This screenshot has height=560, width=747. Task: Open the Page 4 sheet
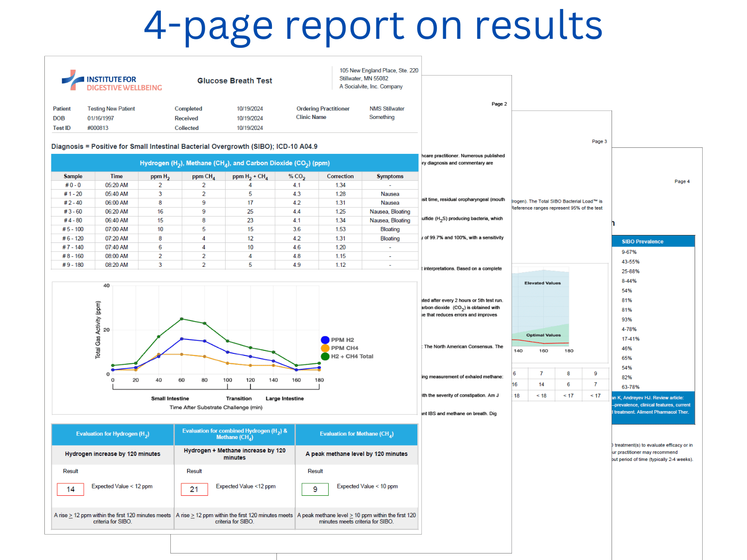(682, 181)
